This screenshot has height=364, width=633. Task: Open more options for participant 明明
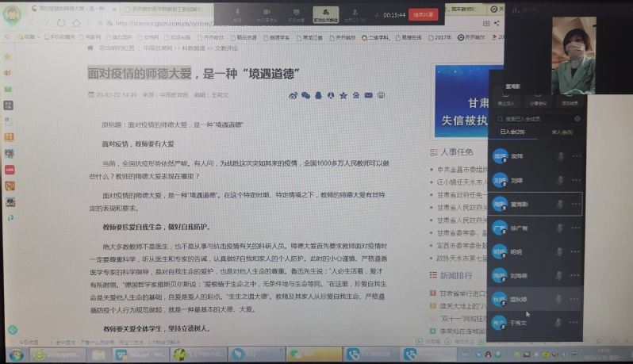576,251
